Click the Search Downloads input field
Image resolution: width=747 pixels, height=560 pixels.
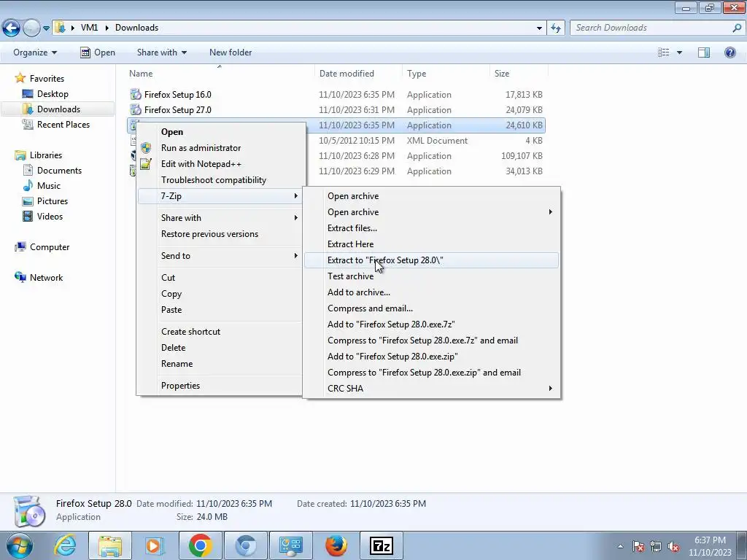[651, 28]
